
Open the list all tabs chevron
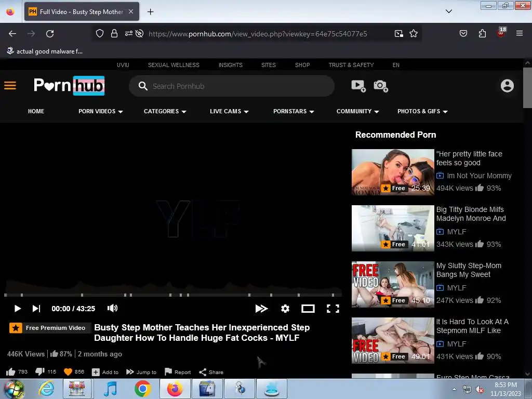click(448, 11)
